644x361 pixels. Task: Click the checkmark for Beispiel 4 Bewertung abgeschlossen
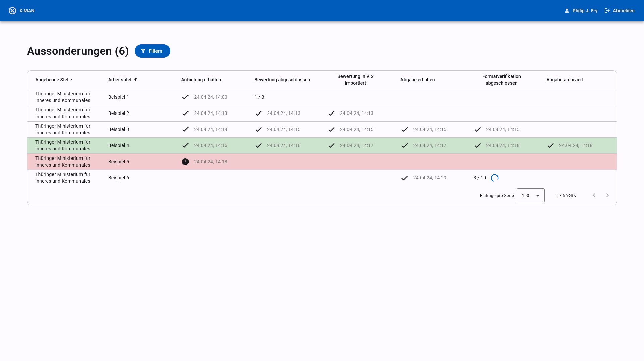(x=258, y=145)
